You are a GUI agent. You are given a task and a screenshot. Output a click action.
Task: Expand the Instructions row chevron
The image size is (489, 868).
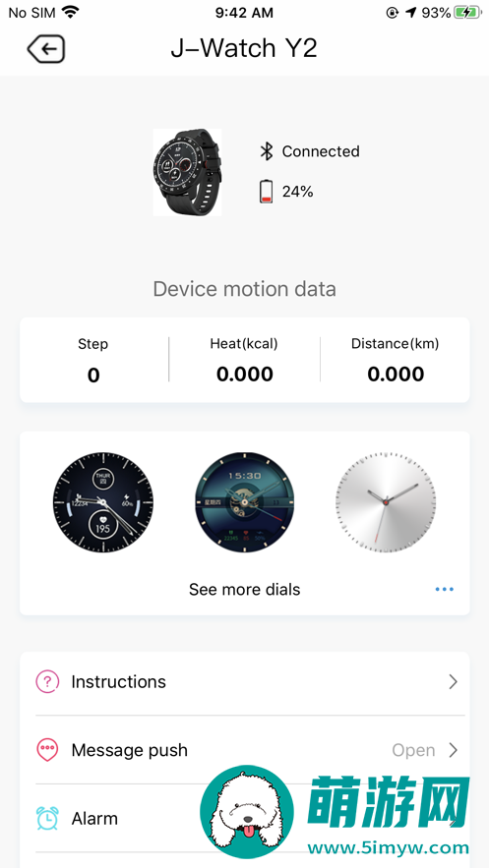(x=453, y=681)
